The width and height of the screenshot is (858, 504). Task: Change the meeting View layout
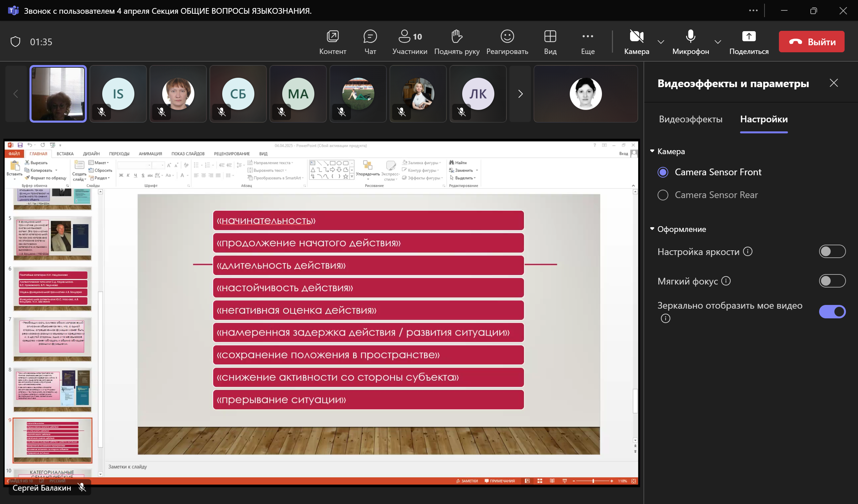tap(550, 42)
